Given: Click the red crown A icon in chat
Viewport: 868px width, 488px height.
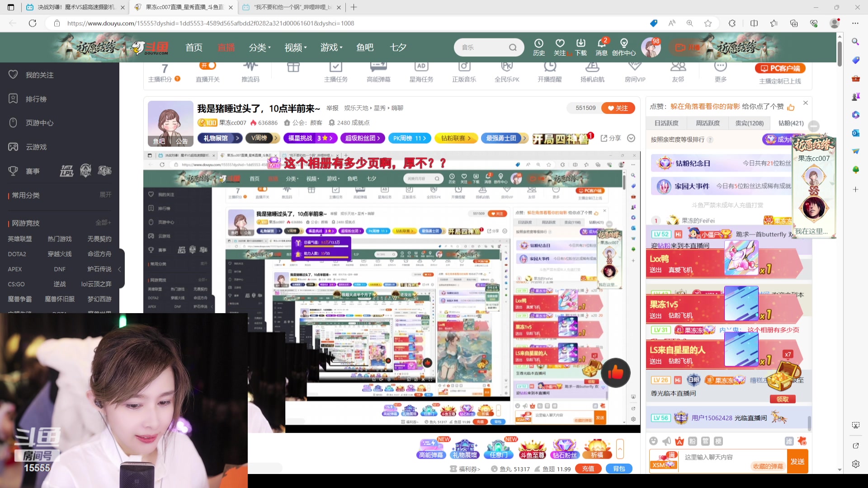Looking at the screenshot, I should click(x=679, y=441).
